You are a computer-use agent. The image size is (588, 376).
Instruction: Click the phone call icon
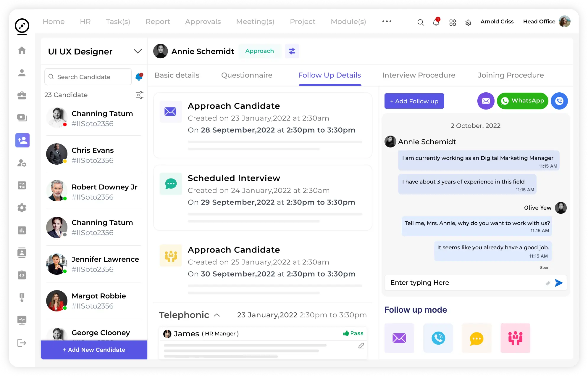point(559,100)
